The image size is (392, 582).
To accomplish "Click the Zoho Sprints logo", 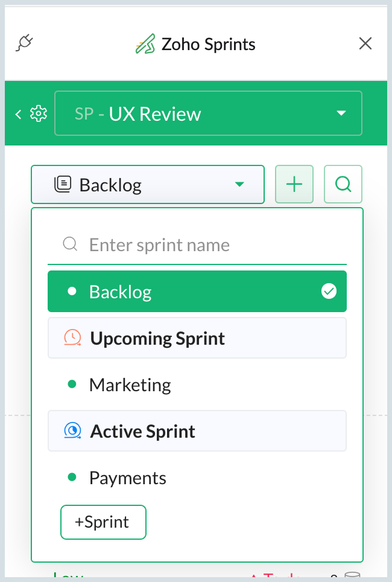I will pos(145,44).
